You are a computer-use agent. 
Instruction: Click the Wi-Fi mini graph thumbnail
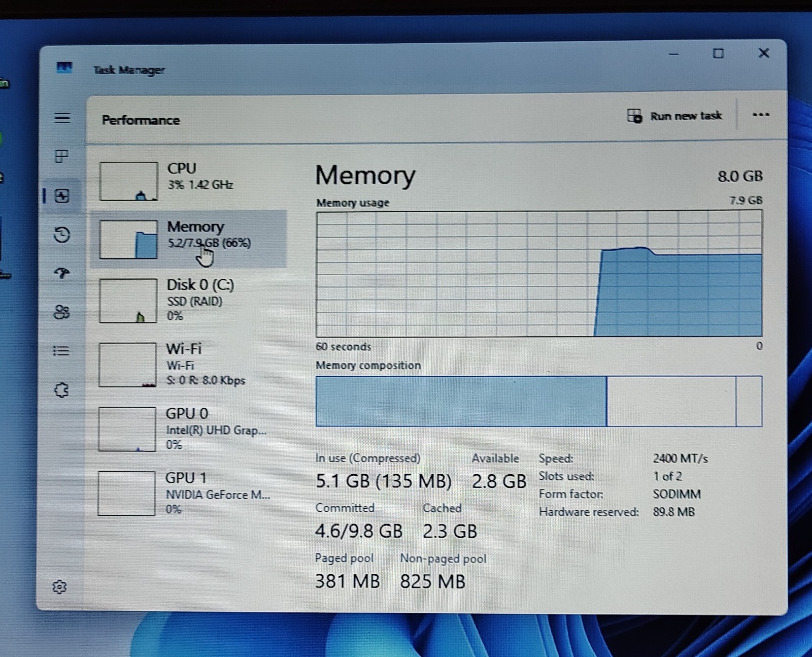pyautogui.click(x=127, y=365)
